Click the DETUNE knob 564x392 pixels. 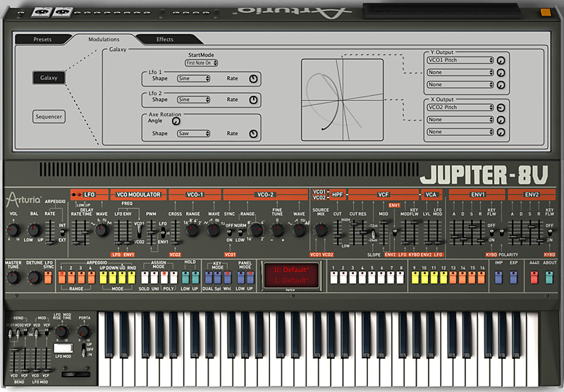(34, 277)
